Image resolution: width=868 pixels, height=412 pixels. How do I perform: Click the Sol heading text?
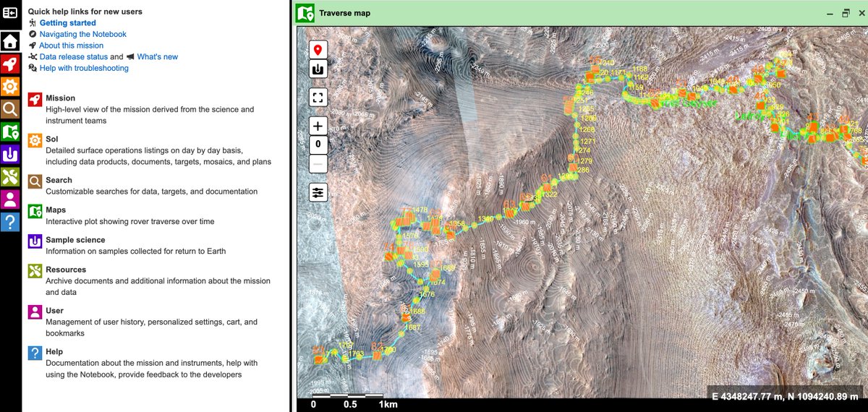[51, 139]
